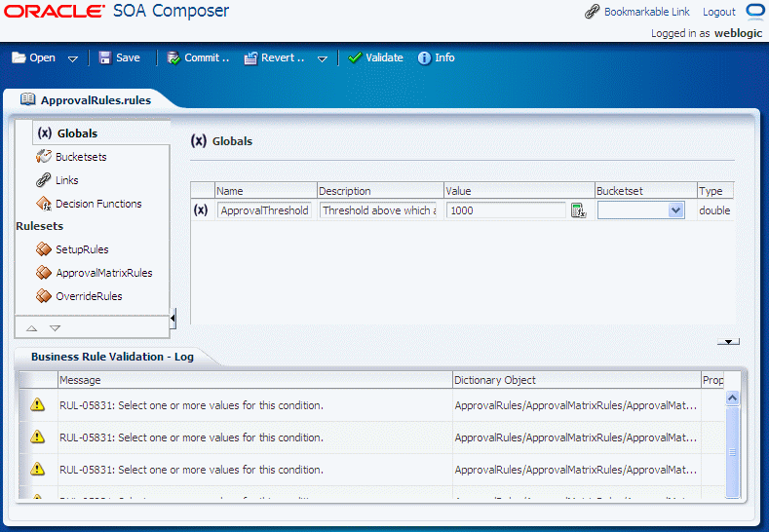This screenshot has width=769, height=532.
Task: Collapse the left sidebar panel
Action: pyautogui.click(x=173, y=319)
